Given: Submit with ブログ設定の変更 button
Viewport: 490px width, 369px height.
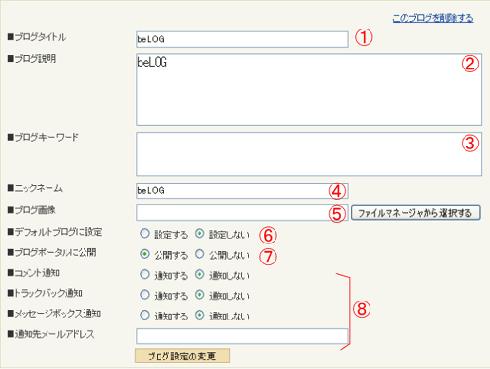Looking at the screenshot, I should click(x=182, y=356).
